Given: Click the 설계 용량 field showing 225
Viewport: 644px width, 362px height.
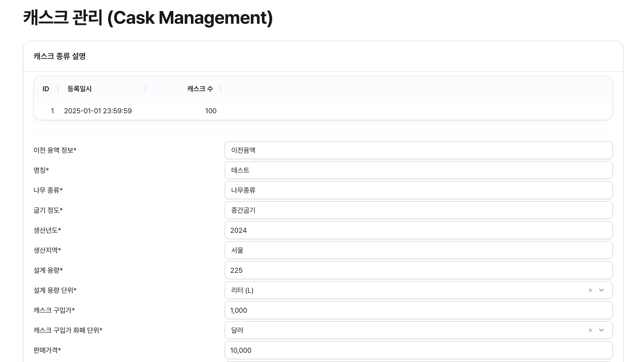Looking at the screenshot, I should tap(419, 270).
